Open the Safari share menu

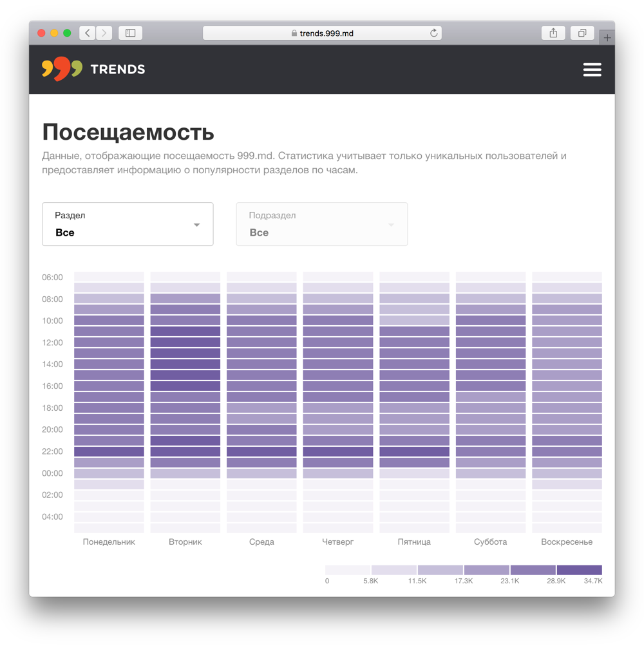[x=553, y=33]
